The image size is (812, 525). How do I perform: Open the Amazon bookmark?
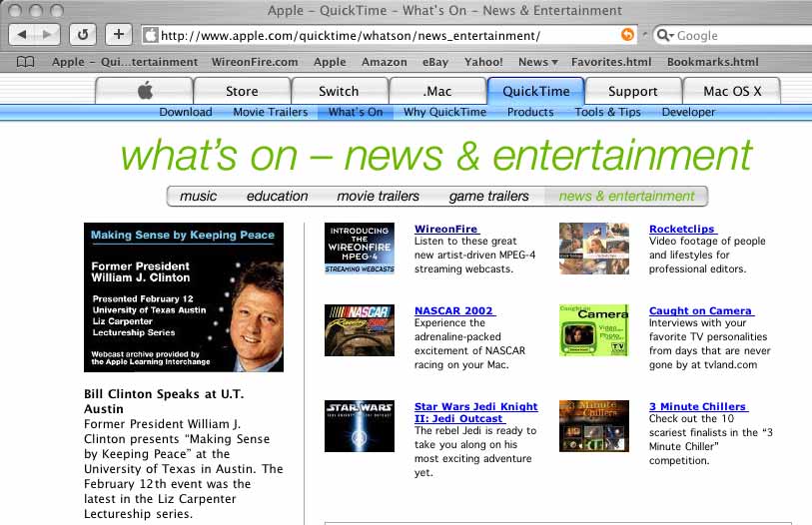pyautogui.click(x=385, y=62)
